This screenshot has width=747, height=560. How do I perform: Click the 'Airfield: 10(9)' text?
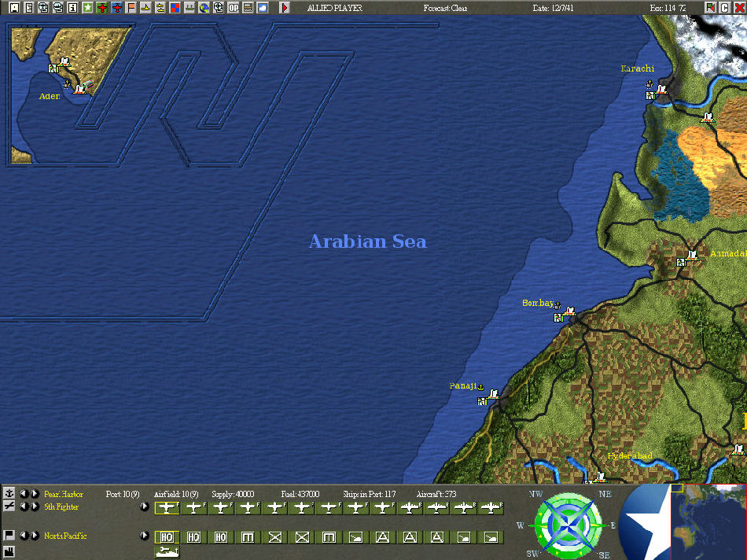176,494
